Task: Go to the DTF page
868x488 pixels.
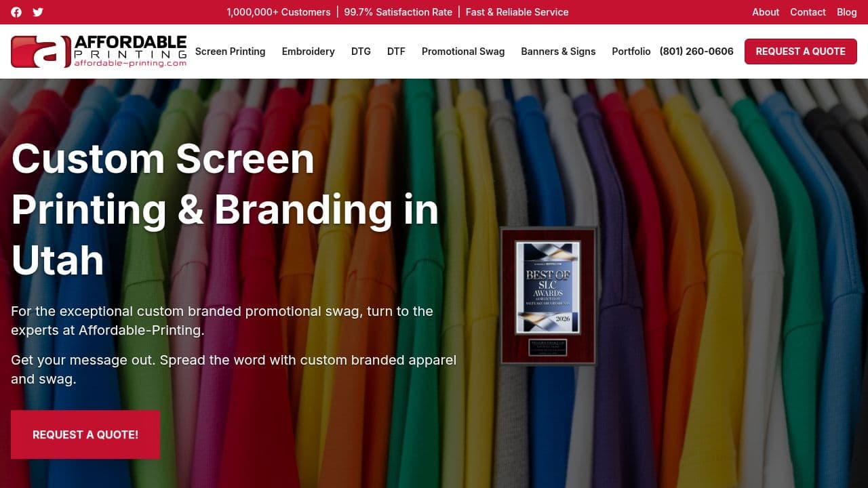Action: (x=396, y=52)
